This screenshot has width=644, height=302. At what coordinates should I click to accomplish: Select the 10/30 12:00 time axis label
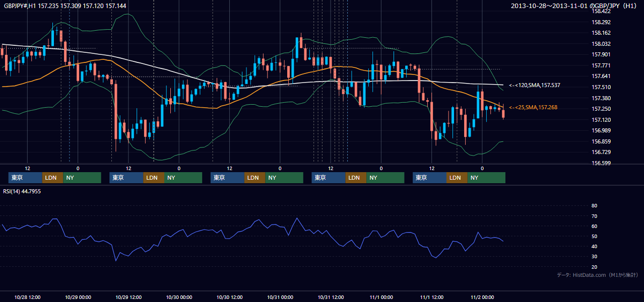point(230,297)
